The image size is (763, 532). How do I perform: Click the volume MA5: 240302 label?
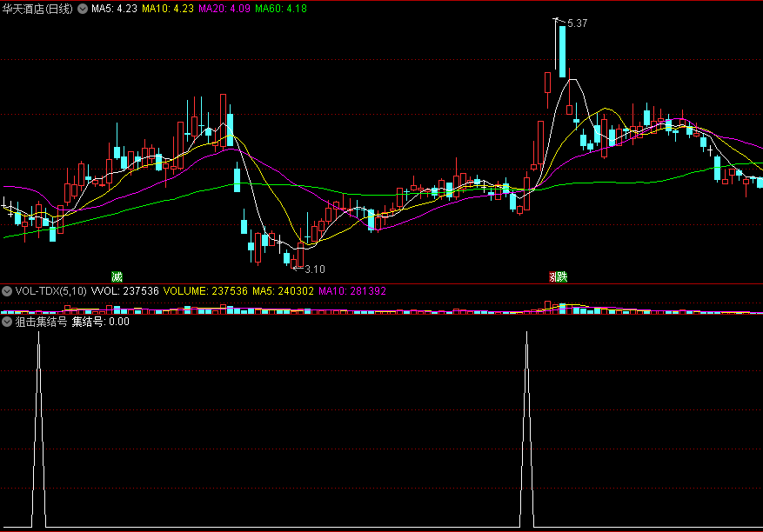[283, 291]
